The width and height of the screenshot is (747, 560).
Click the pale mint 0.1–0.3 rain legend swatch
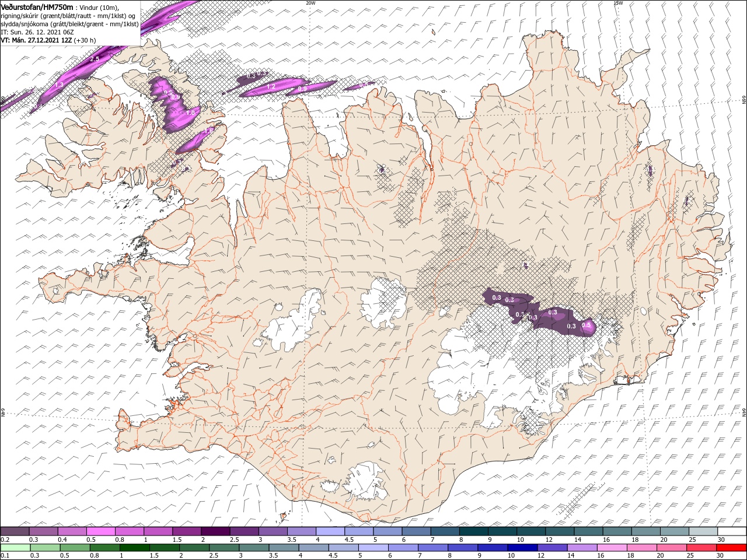pos(15,547)
